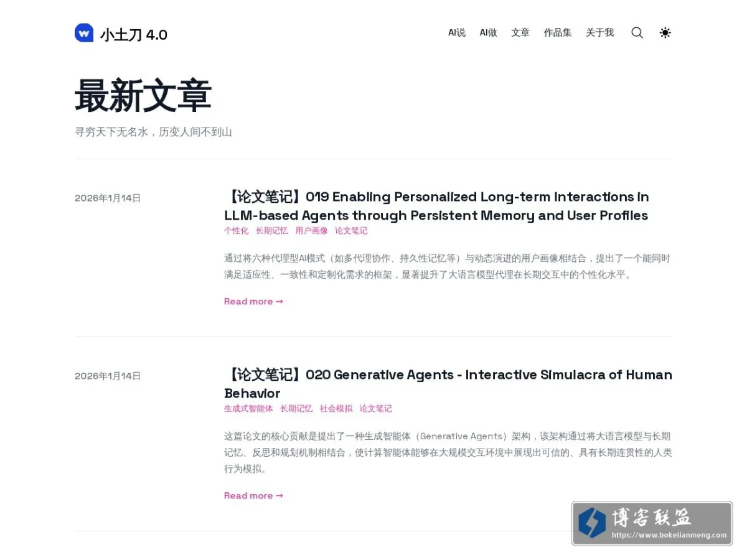Click the blue site logo icon

(84, 33)
